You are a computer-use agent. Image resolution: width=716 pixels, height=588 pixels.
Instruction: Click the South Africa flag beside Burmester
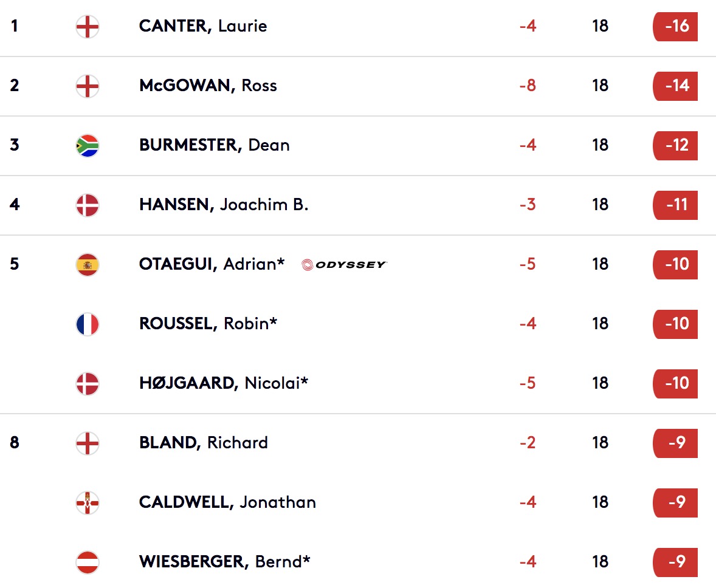point(87,146)
